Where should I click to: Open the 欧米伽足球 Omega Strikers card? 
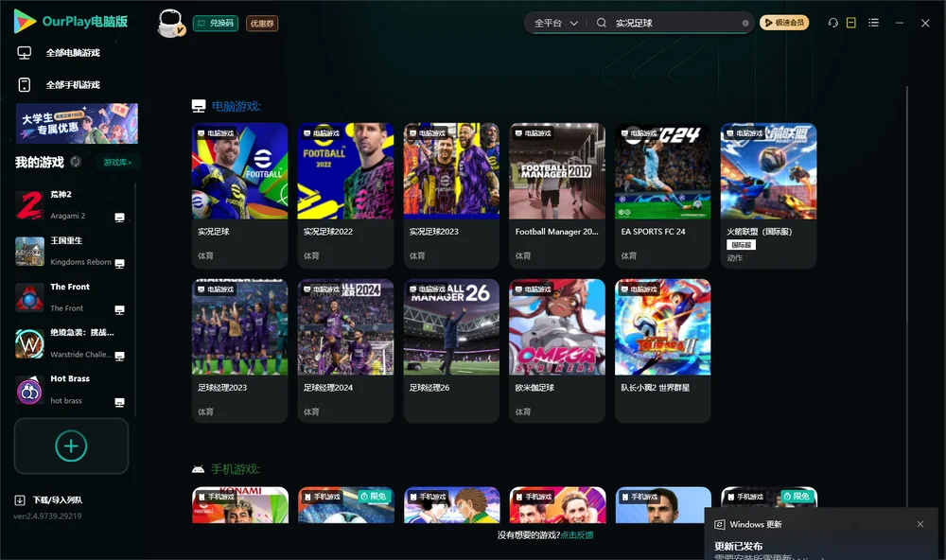[557, 351]
